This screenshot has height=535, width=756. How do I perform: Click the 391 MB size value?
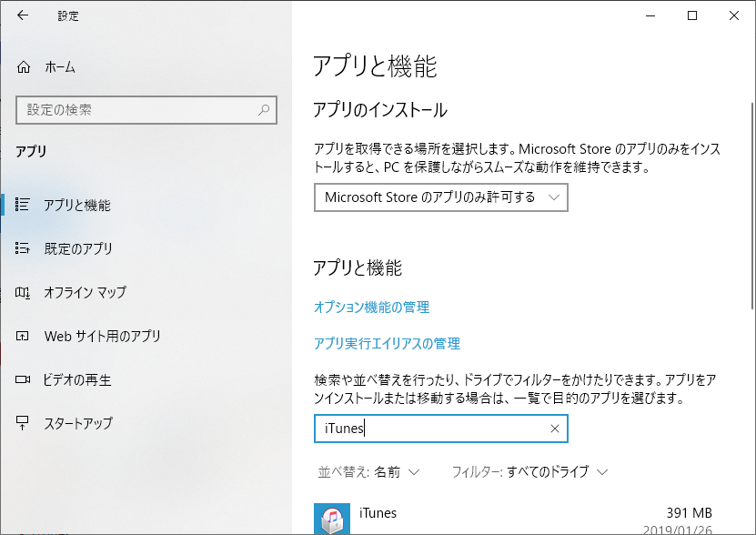[689, 512]
